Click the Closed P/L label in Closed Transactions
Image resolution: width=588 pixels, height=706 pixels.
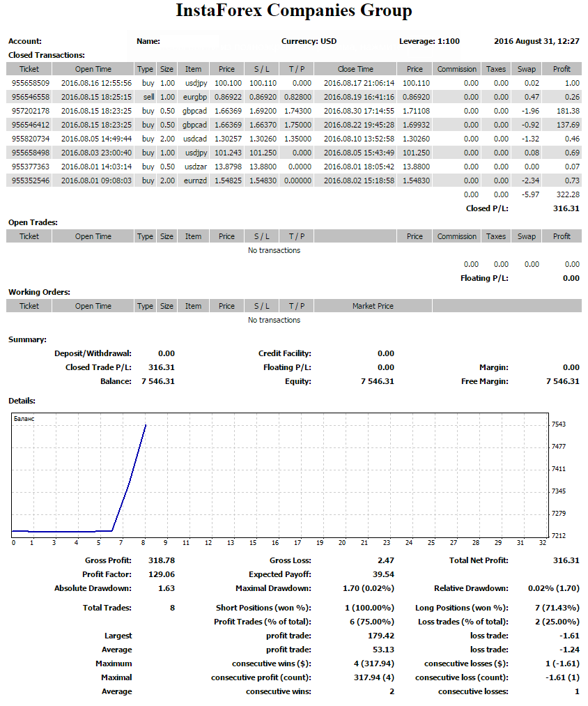487,208
